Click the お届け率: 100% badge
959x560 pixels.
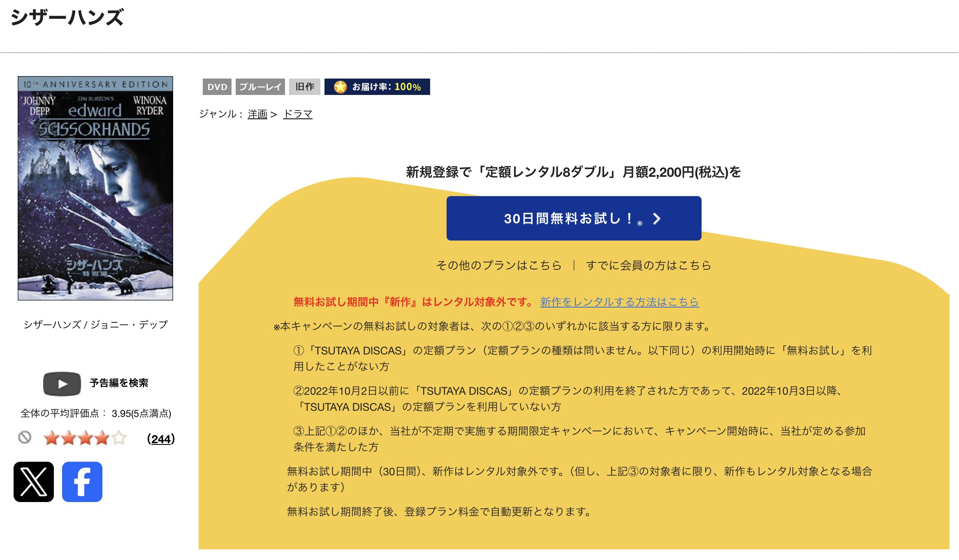click(x=377, y=87)
